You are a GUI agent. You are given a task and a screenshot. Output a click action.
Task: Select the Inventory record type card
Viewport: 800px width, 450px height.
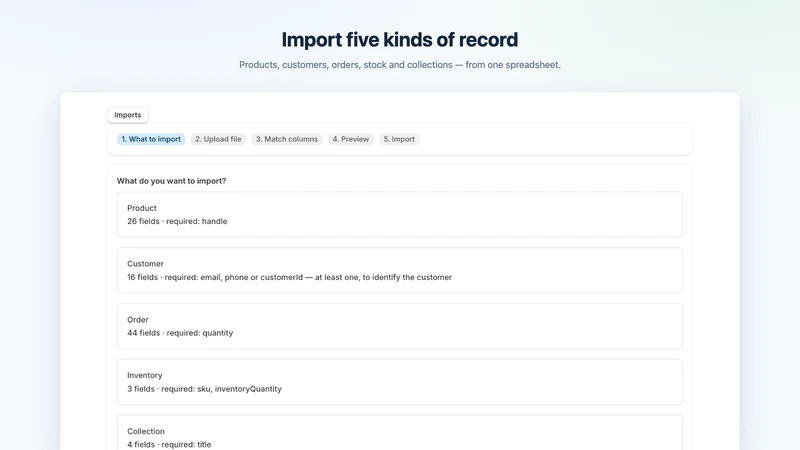(x=400, y=382)
